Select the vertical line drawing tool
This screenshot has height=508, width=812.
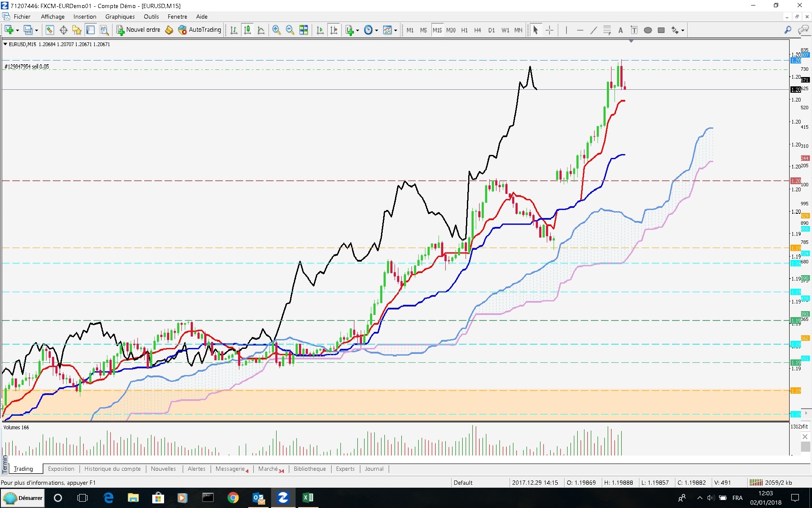[566, 30]
